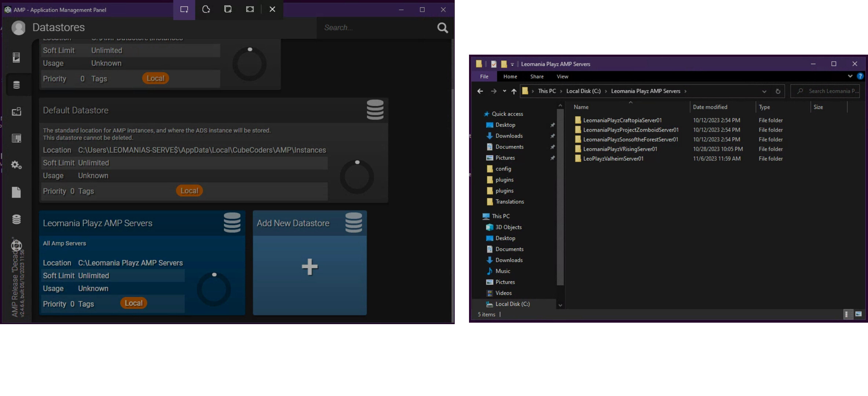Viewport: 868px width, 396px height.
Task: Open the deployment templates icon in AMP sidebar
Action: [17, 111]
